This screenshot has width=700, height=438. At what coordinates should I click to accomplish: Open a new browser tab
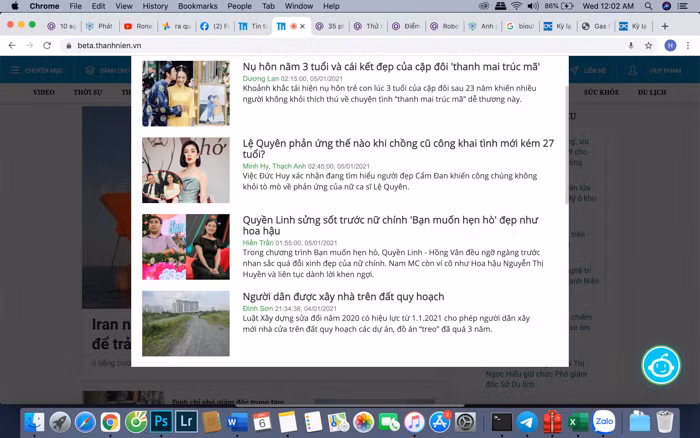click(x=665, y=25)
